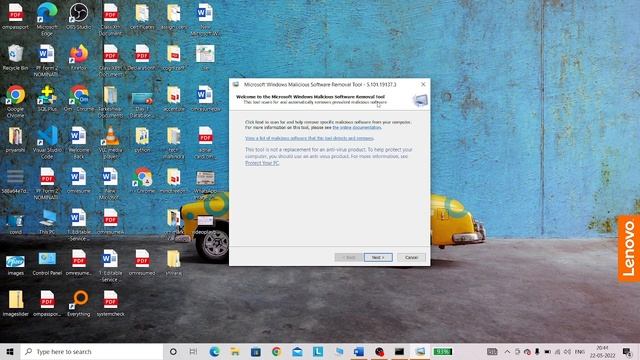Select the Welcome Back Word document
The image size is (640, 360).
(79, 142)
